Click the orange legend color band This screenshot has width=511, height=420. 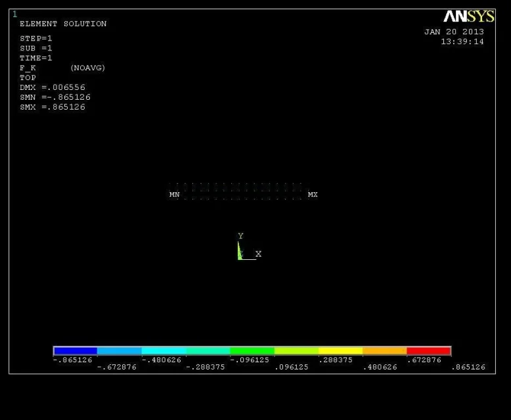tap(384, 350)
